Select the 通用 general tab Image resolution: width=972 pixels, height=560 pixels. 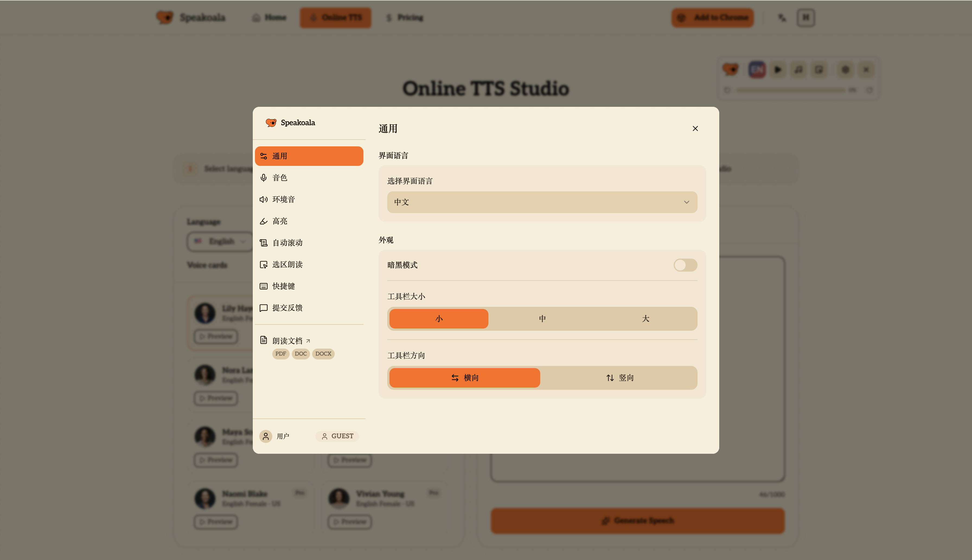[309, 156]
